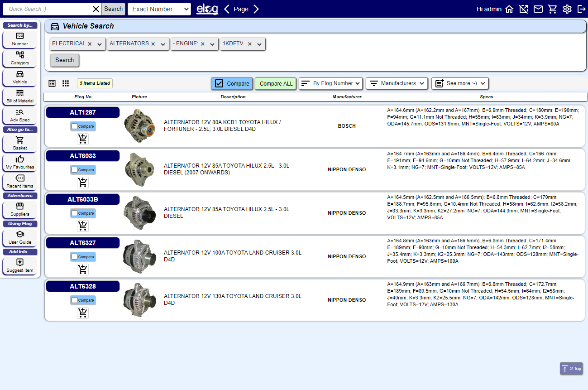
Task: Go to next page arrow
Action: [256, 9]
